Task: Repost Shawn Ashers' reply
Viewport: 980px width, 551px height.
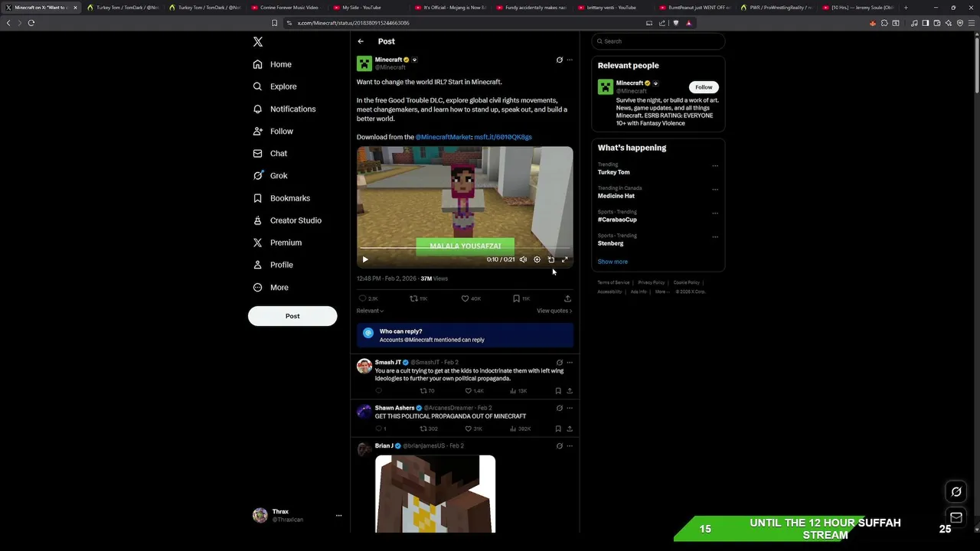Action: 423,429
